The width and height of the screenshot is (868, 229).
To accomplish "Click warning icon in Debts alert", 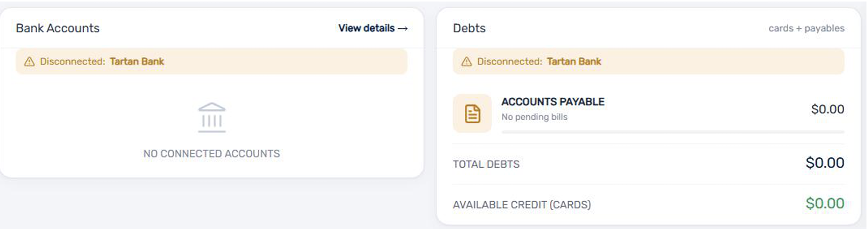I will [466, 62].
